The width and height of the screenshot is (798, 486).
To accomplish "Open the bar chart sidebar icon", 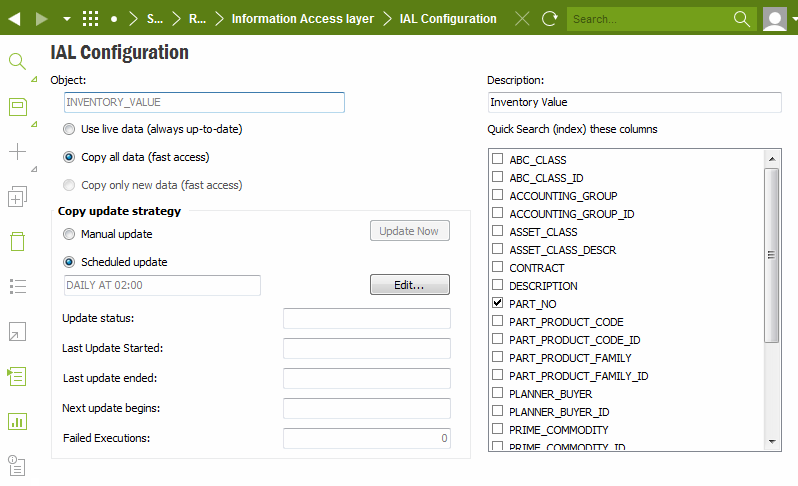I will (17, 421).
